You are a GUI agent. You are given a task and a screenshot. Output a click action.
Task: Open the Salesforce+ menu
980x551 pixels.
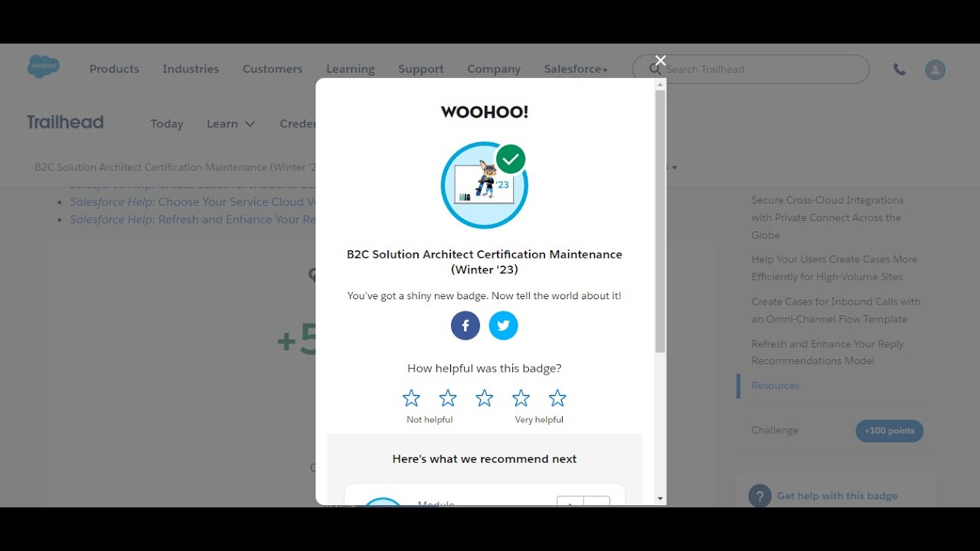click(x=576, y=69)
